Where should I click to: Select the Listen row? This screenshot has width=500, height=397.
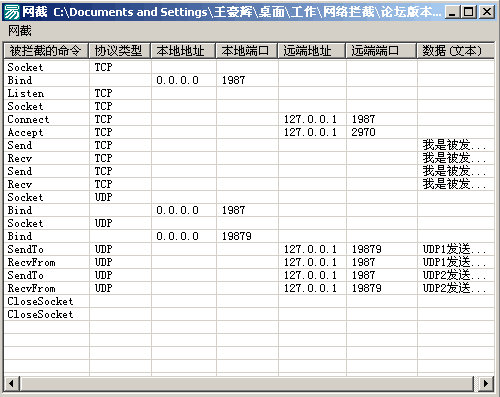(249, 93)
